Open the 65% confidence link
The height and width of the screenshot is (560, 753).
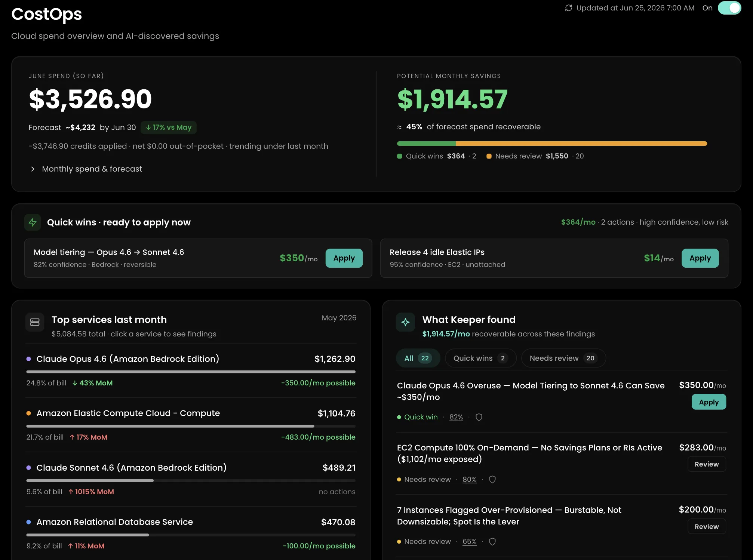pyautogui.click(x=470, y=541)
